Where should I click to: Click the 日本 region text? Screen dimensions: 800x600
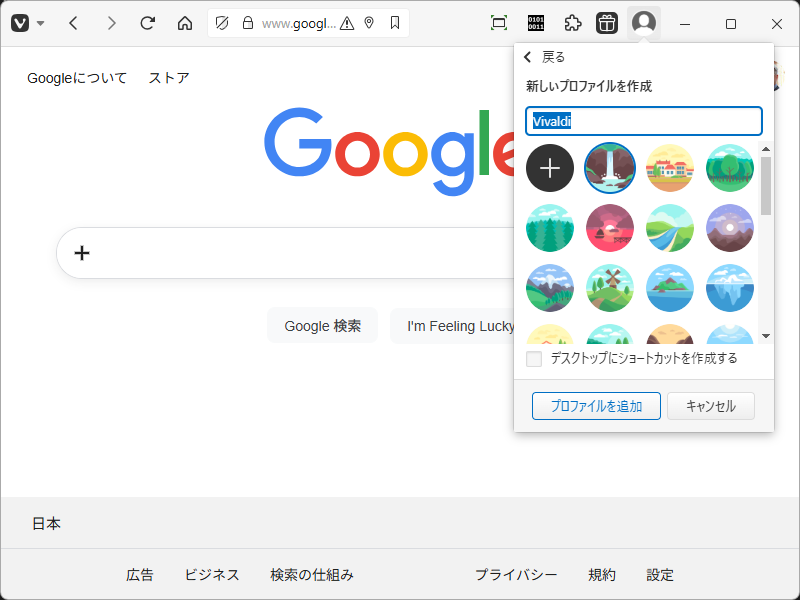point(46,523)
